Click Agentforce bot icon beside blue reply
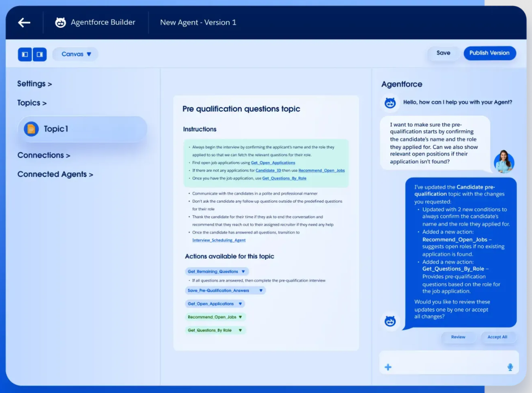This screenshot has width=532, height=393. [x=390, y=321]
